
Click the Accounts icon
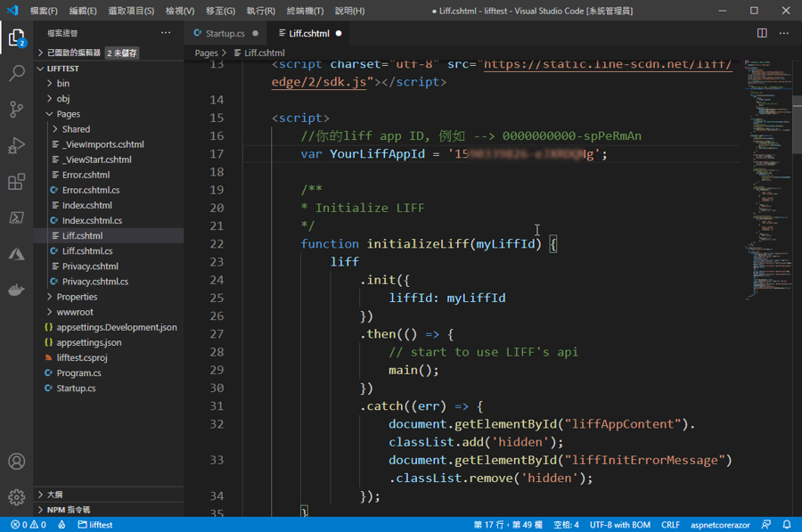point(16,462)
